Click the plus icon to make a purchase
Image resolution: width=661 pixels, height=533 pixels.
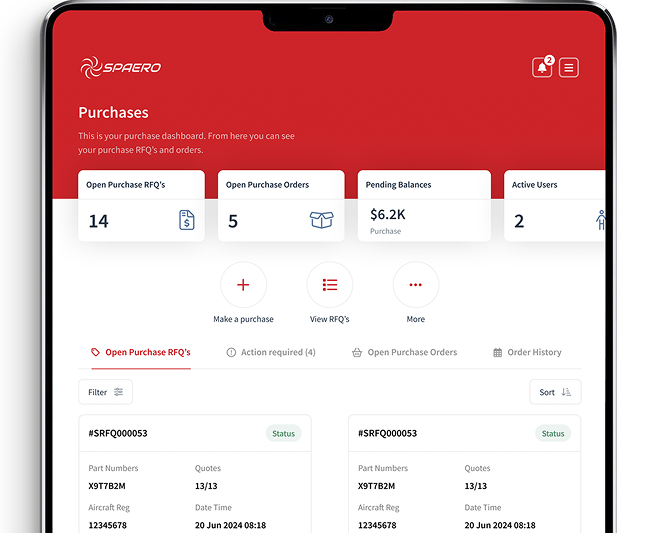(243, 285)
